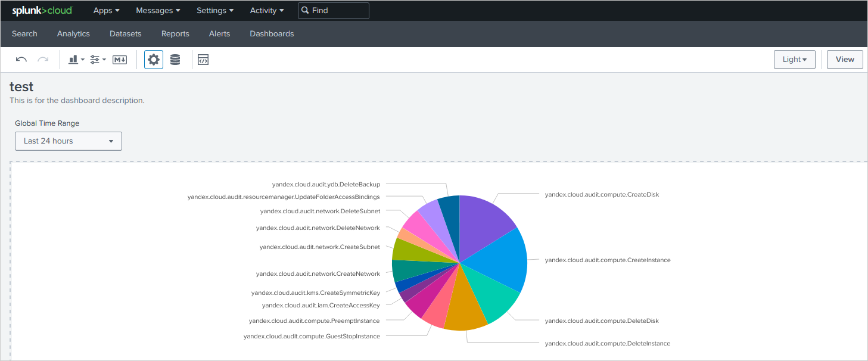This screenshot has width=868, height=361.
Task: Click the View button
Action: pos(845,60)
